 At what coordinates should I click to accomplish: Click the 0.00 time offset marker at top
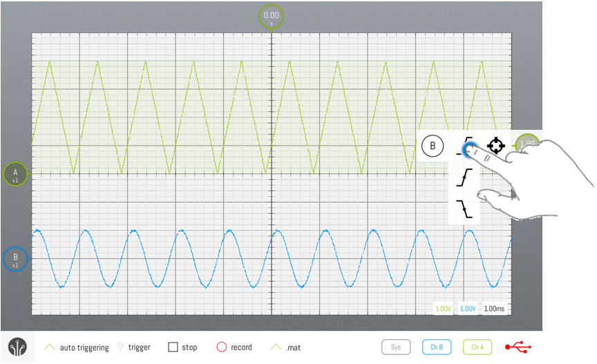click(x=272, y=17)
